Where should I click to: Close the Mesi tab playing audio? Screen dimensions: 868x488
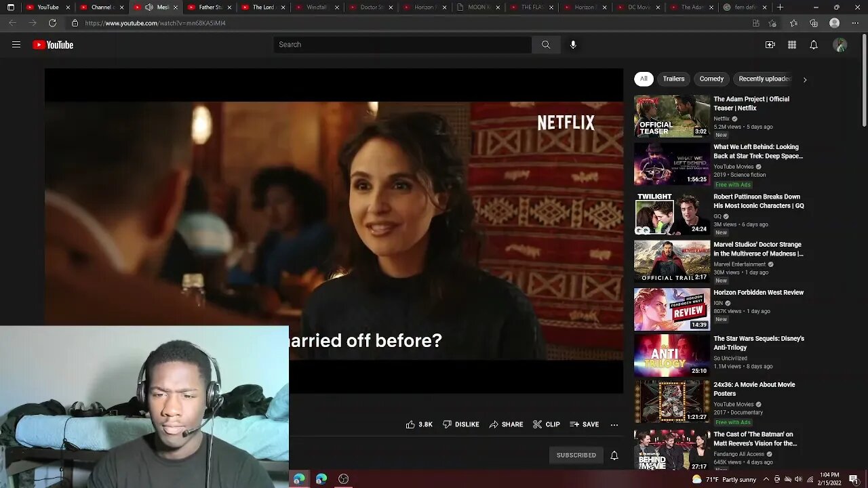click(176, 7)
